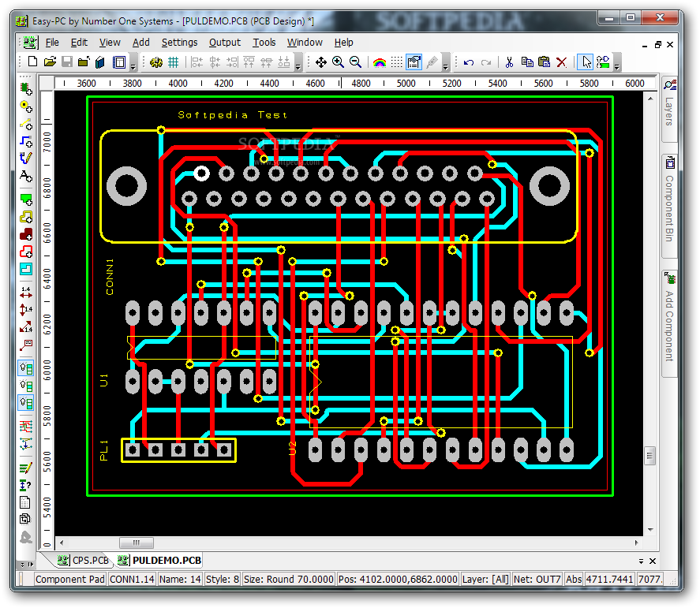Close the PULDEMO.PCB document tab

pos(653,561)
